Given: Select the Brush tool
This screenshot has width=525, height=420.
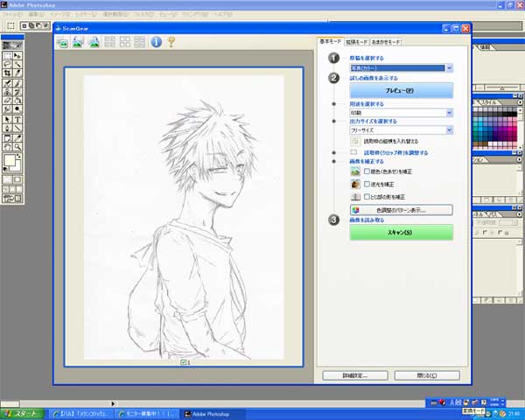Looking at the screenshot, I should [x=17, y=83].
